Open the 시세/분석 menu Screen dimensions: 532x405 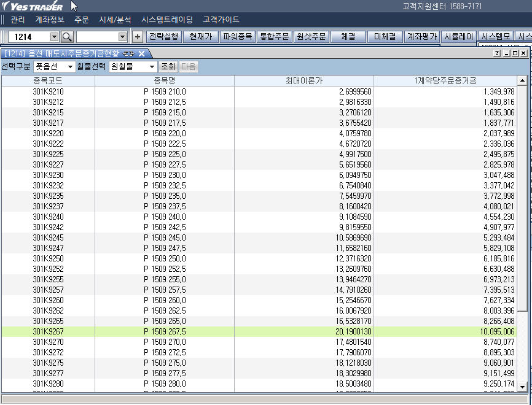pyautogui.click(x=115, y=20)
